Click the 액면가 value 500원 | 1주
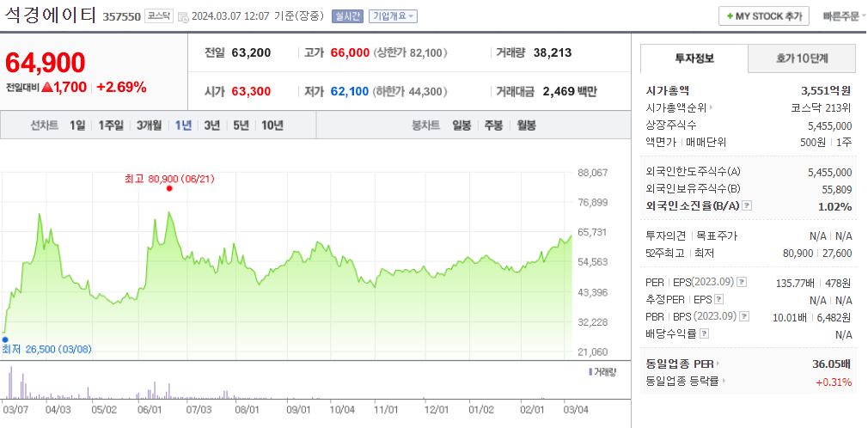 (827, 142)
